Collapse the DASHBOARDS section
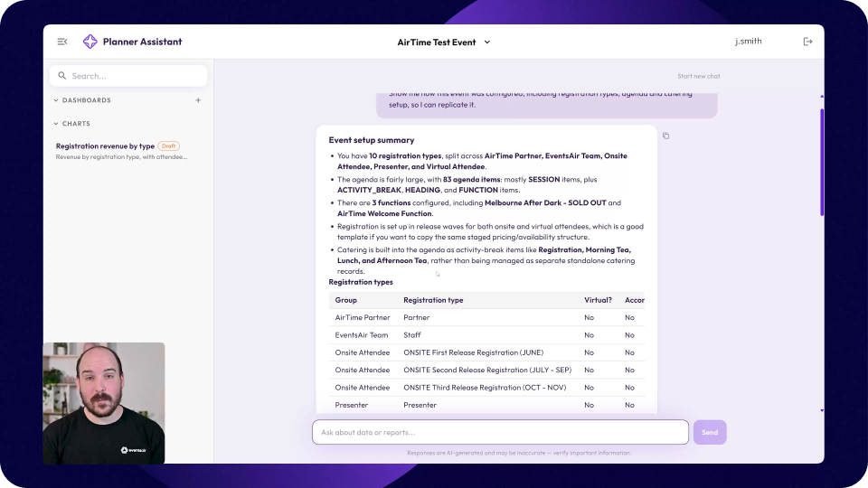The width and height of the screenshot is (868, 488). (83, 100)
